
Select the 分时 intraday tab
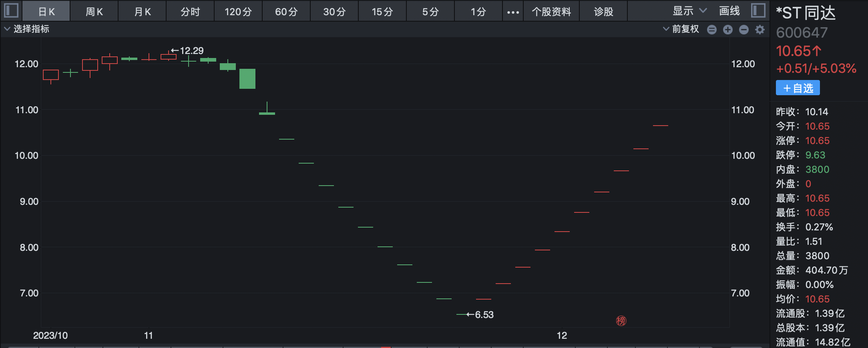(190, 12)
